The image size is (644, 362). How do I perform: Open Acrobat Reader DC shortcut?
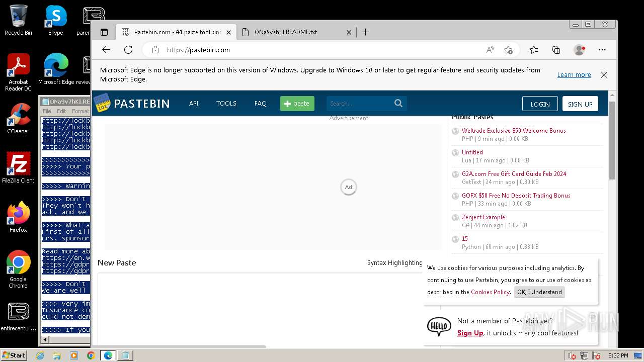(18, 72)
